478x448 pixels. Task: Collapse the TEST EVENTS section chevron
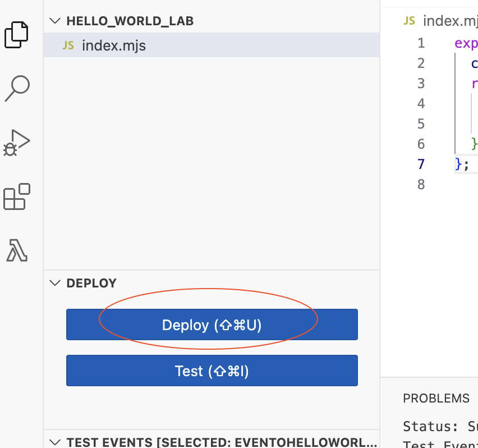click(x=55, y=442)
